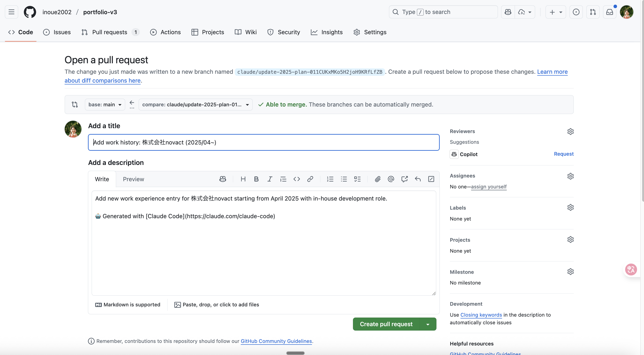
Task: Click the attach files paperclip icon
Action: [x=378, y=179]
